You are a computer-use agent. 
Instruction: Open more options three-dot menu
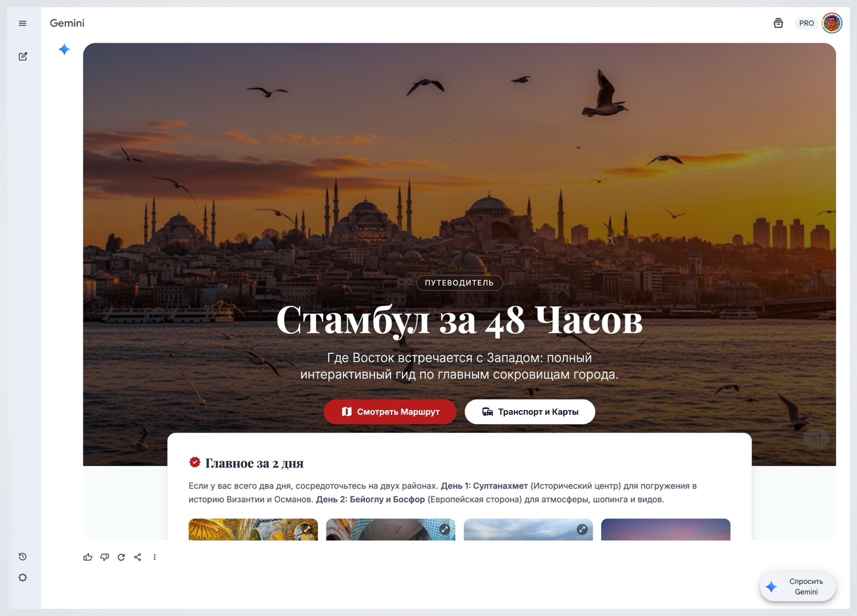click(x=155, y=557)
